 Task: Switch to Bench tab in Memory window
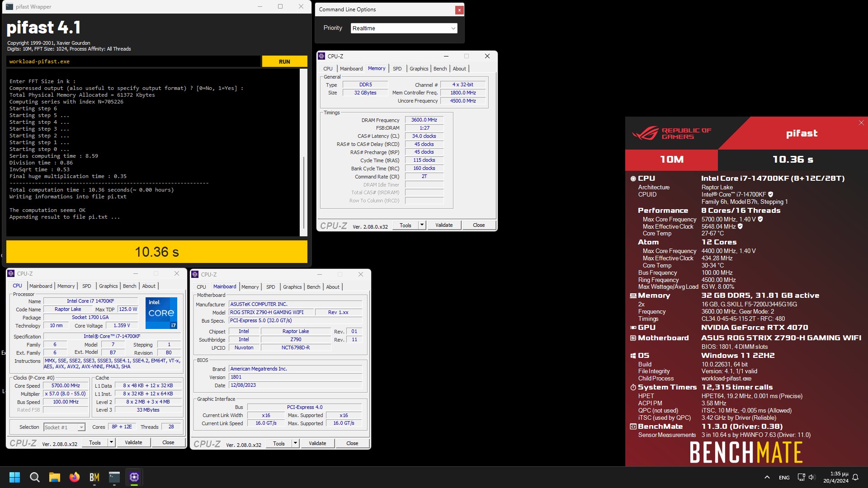point(440,69)
